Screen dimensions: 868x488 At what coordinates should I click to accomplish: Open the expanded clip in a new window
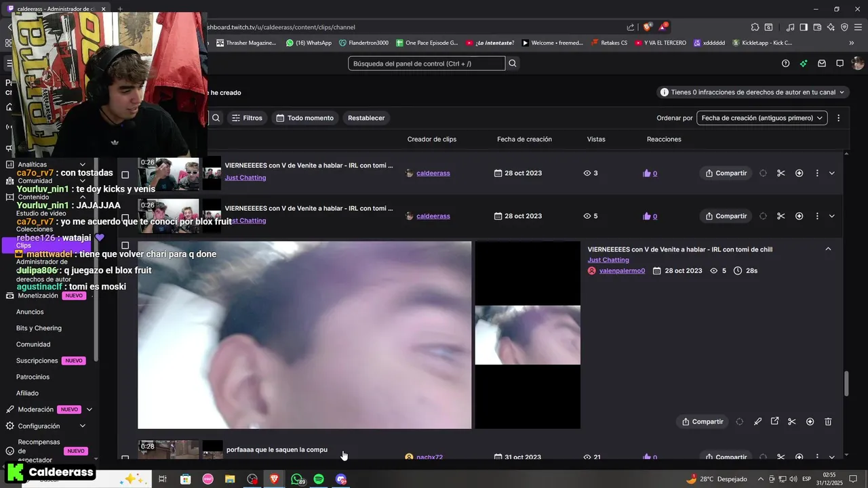774,422
